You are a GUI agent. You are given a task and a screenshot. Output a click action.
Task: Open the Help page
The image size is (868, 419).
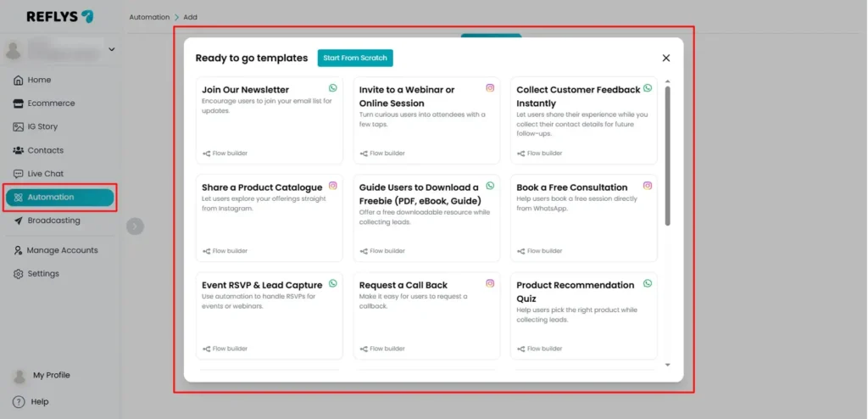(39, 401)
